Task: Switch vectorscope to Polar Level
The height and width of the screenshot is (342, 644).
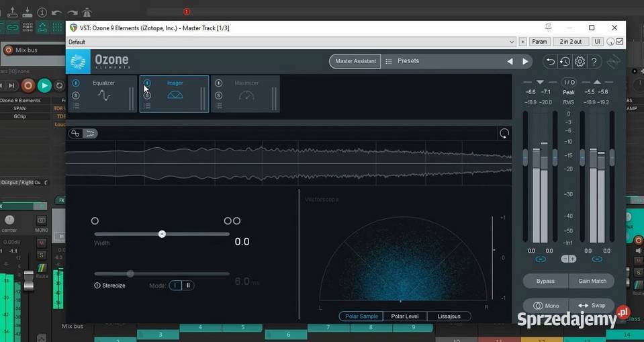Action: [405, 316]
